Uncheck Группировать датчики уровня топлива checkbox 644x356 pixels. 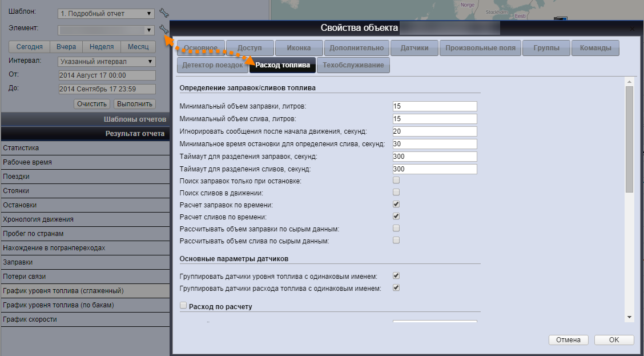(396, 275)
